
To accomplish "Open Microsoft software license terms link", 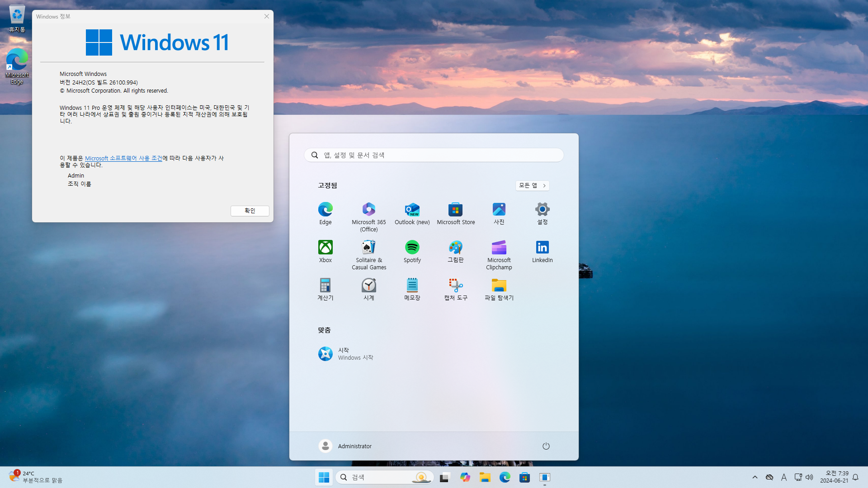I will [x=123, y=158].
